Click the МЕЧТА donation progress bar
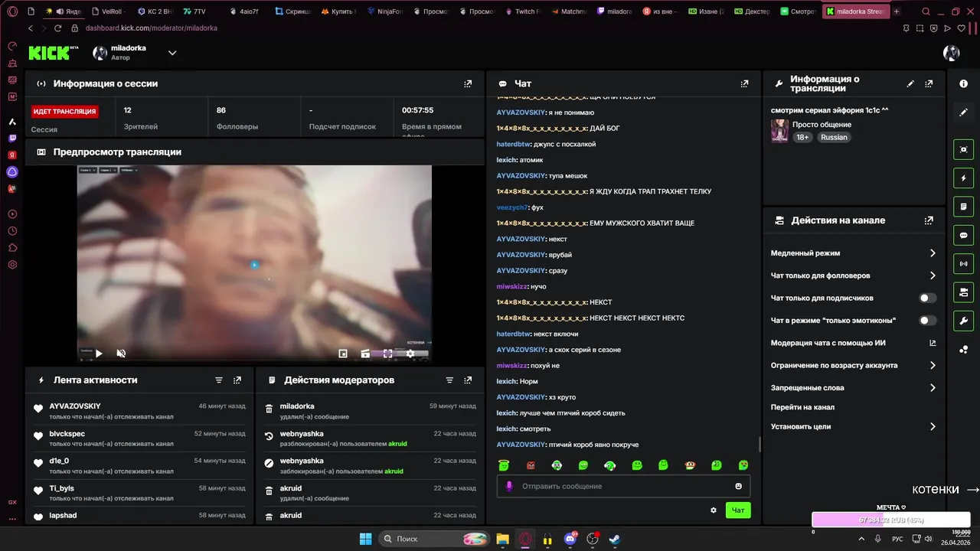 (x=891, y=520)
